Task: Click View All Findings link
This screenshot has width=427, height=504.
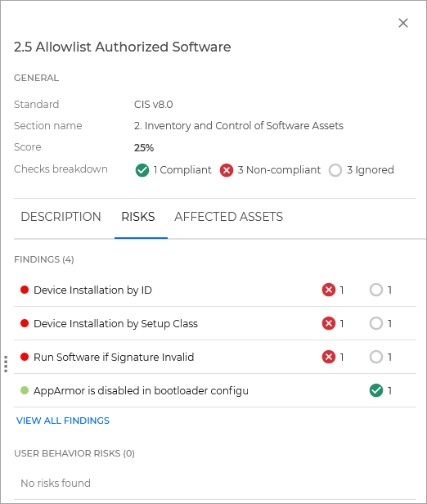Action: coord(63,421)
